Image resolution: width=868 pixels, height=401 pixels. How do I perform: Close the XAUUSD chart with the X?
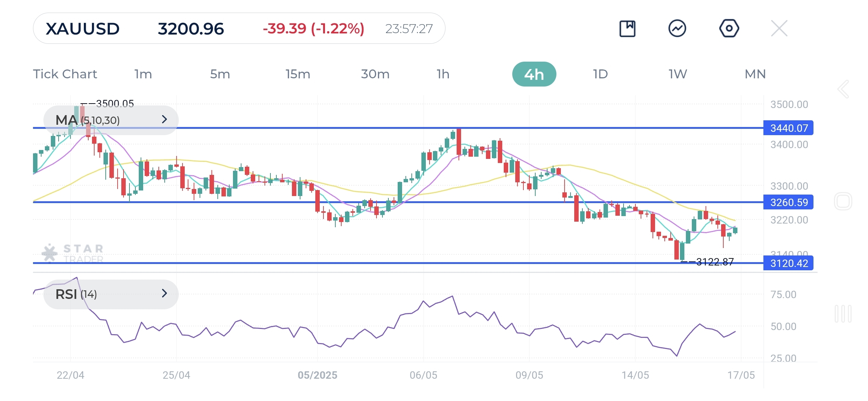coord(779,28)
